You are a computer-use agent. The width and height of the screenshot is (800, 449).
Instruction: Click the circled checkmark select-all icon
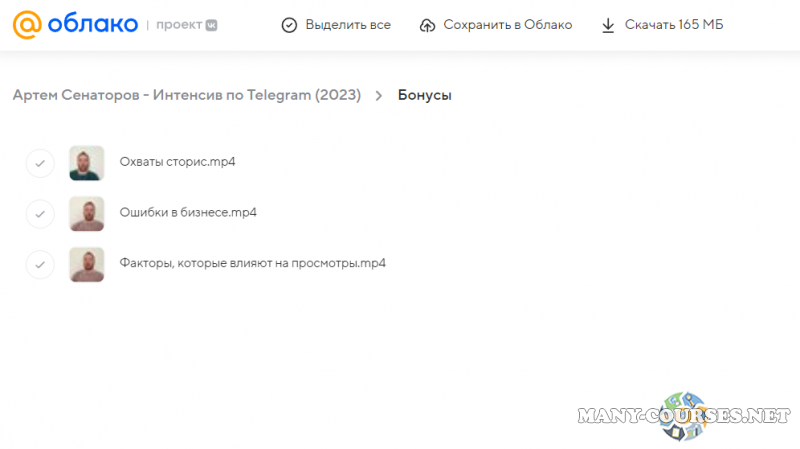click(x=289, y=25)
